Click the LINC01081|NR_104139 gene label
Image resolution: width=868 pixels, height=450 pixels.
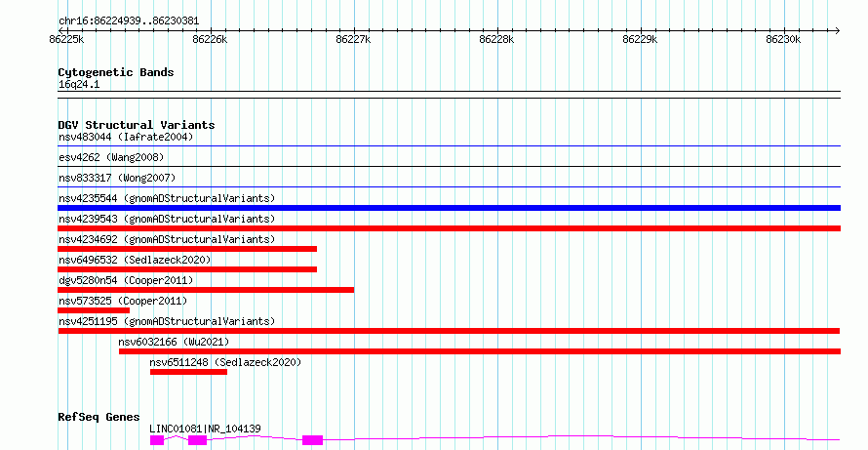click(x=206, y=429)
